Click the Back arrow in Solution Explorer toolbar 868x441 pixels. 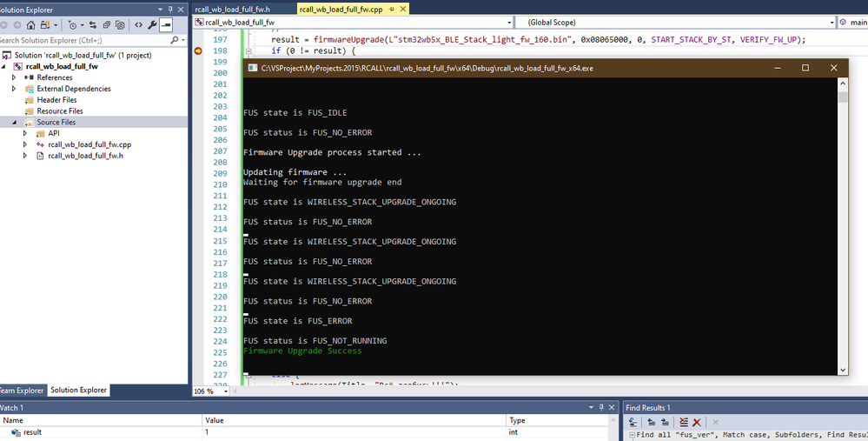pyautogui.click(x=3, y=25)
